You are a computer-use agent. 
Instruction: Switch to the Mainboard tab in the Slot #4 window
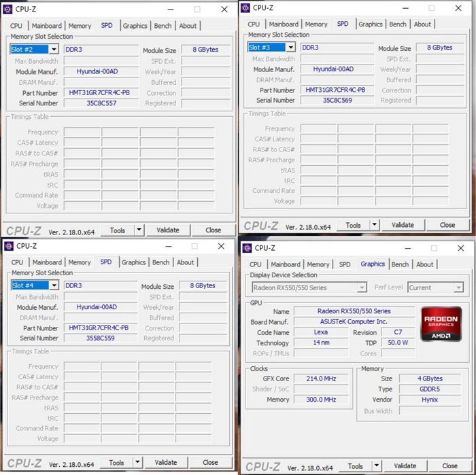pyautogui.click(x=47, y=262)
